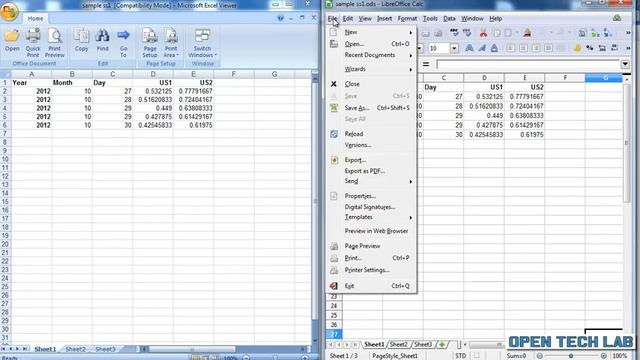Click the Save As icon in File menu

coord(334,108)
